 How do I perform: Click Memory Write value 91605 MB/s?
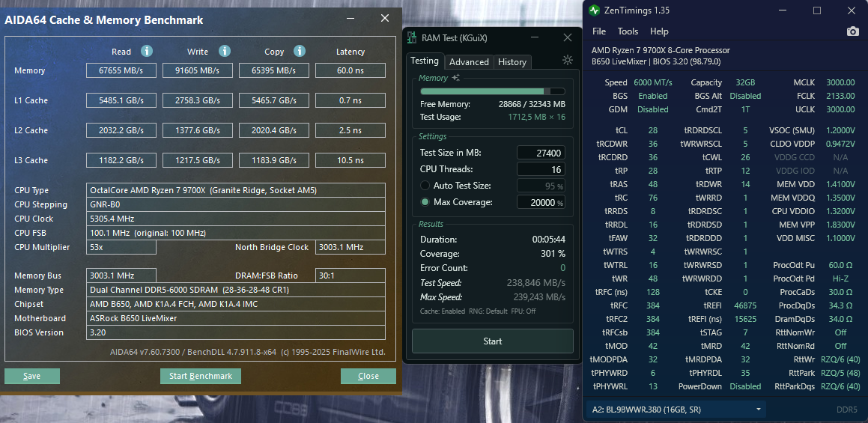(198, 70)
